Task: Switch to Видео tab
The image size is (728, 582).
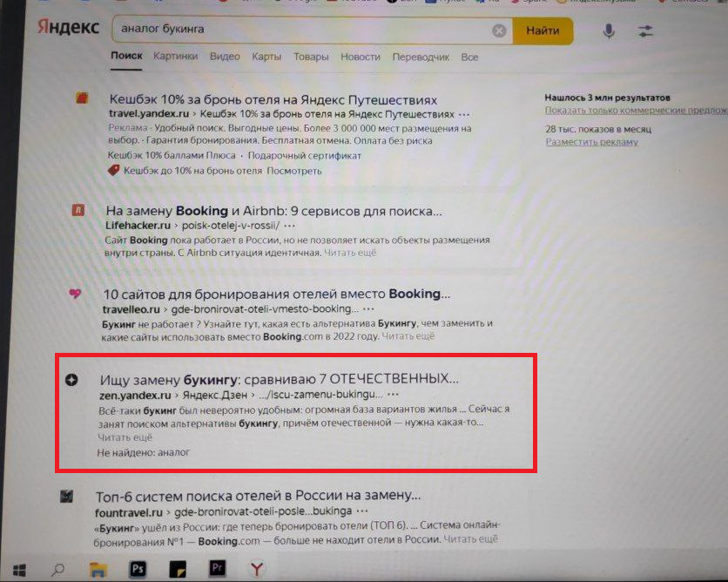Action: click(x=225, y=57)
